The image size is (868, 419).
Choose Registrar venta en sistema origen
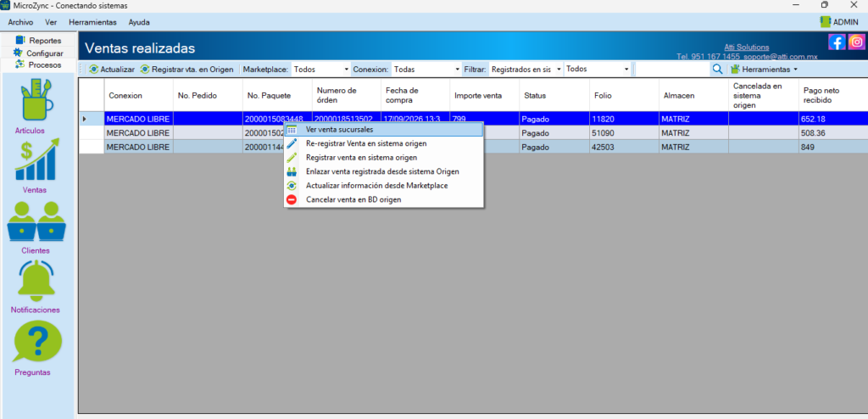(x=384, y=158)
